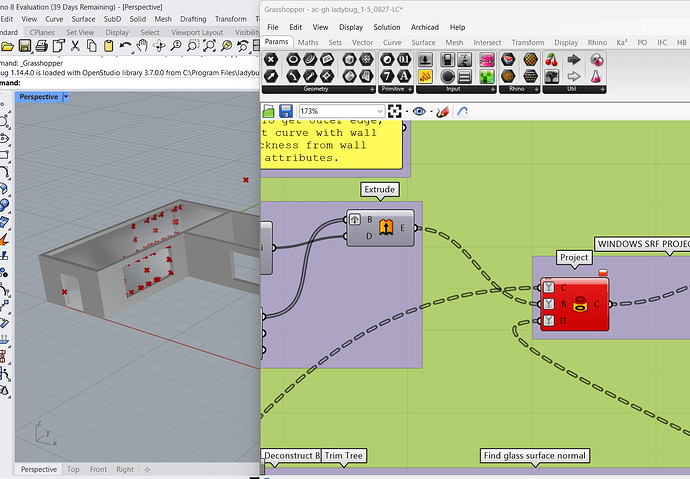The height and width of the screenshot is (479, 690).
Task: Switch to Front viewport tab
Action: 98,469
